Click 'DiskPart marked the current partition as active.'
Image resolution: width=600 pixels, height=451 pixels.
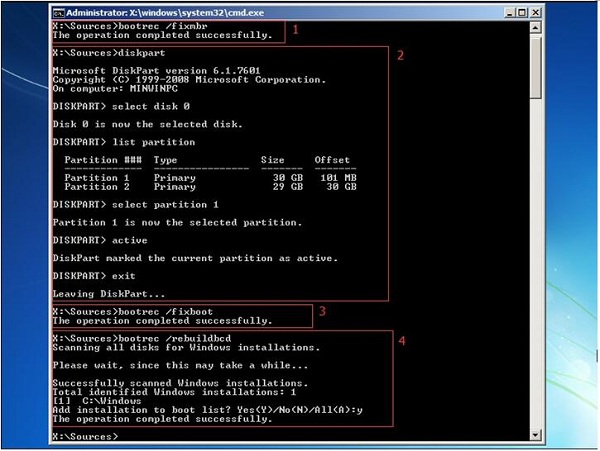[x=195, y=258]
